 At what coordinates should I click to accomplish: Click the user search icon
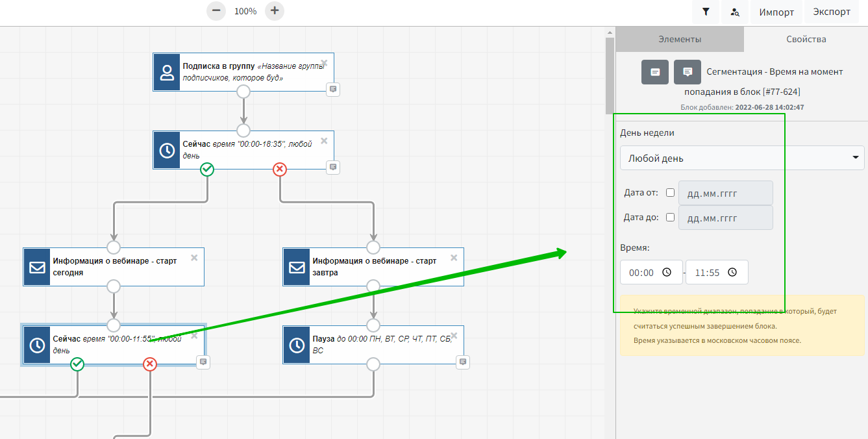point(735,12)
